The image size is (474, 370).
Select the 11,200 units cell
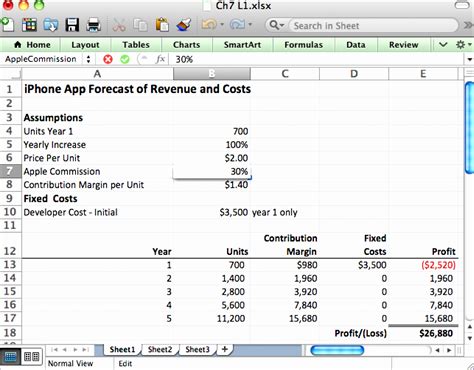pyautogui.click(x=212, y=318)
